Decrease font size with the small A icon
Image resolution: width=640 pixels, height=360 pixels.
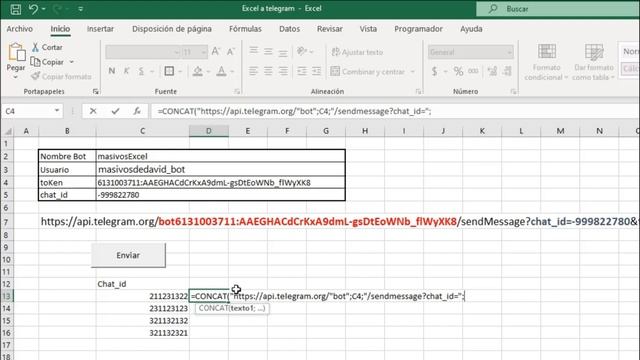[231, 51]
